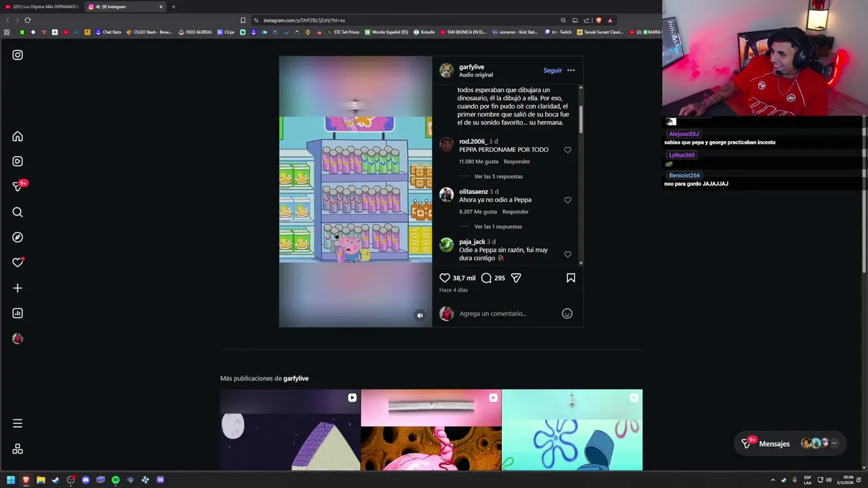This screenshot has height=488, width=868.
Task: Open emoji picker in comment box
Action: [568, 313]
